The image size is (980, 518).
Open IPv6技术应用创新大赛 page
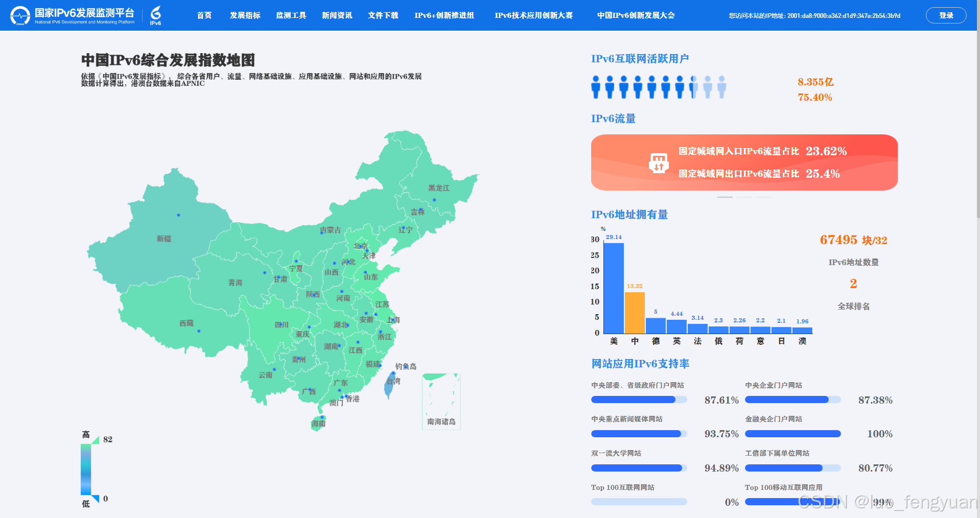point(534,15)
